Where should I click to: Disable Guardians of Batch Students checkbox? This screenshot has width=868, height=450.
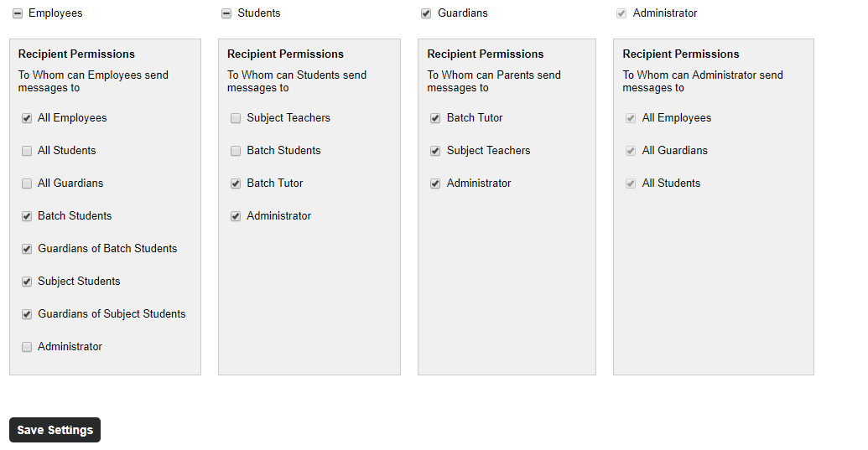27,249
